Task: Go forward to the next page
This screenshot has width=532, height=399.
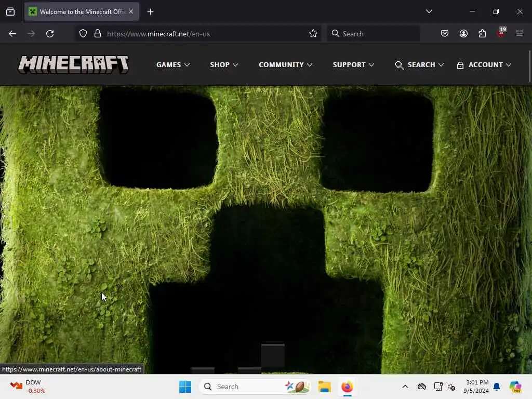Action: [31, 34]
